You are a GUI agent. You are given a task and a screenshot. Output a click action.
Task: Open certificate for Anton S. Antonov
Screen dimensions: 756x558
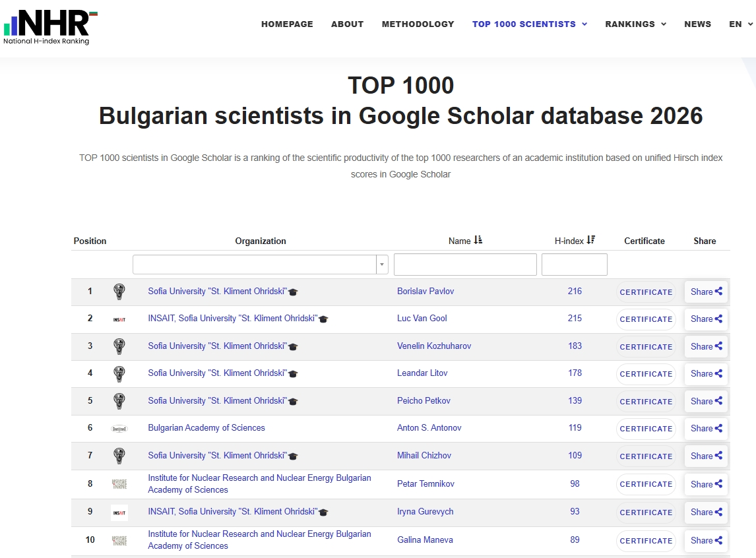(646, 428)
